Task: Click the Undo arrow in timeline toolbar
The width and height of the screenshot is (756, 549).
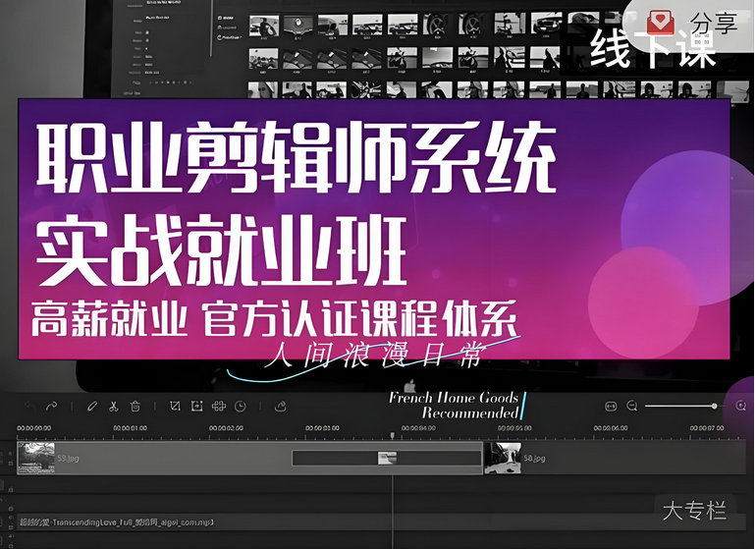Action: 28,406
